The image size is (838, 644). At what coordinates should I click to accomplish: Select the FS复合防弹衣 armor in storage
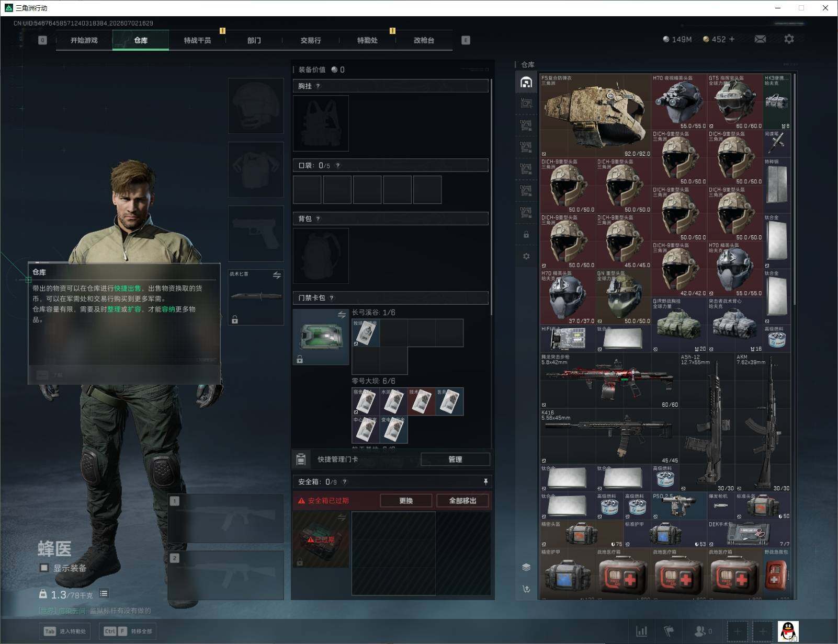(x=595, y=116)
